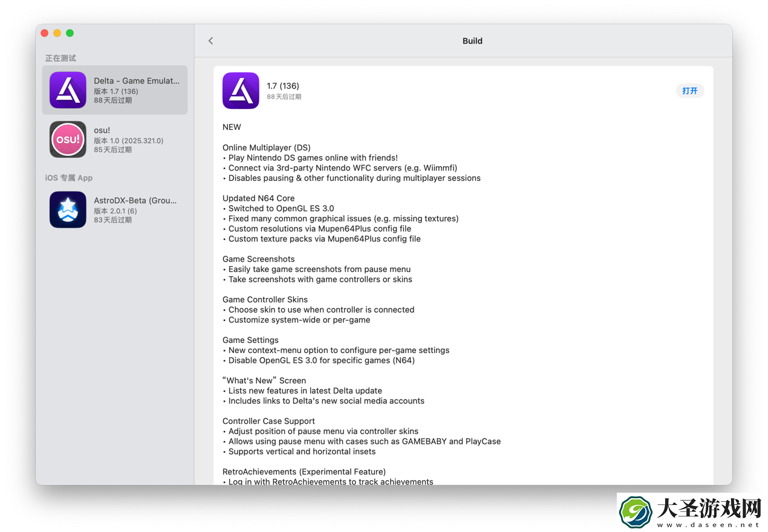Click the Game Screenshots heading
The height and width of the screenshot is (532, 768).
tap(259, 259)
